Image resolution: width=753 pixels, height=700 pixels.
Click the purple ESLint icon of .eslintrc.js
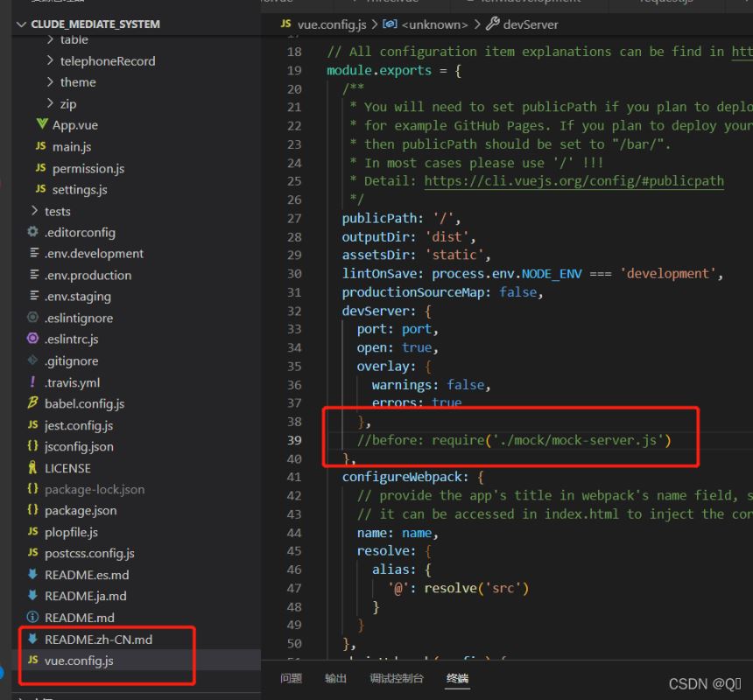[x=32, y=339]
